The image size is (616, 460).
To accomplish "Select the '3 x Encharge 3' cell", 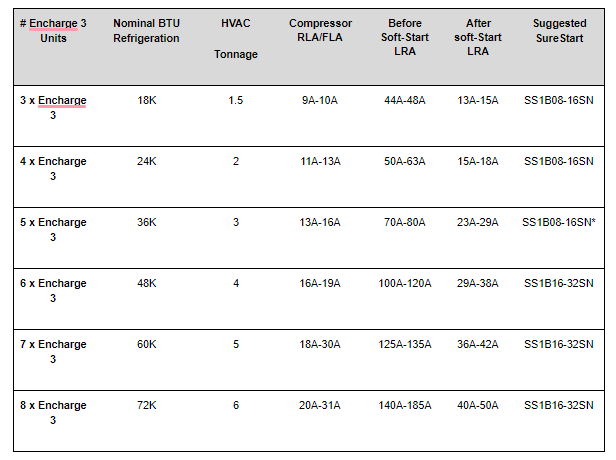I will click(53, 108).
